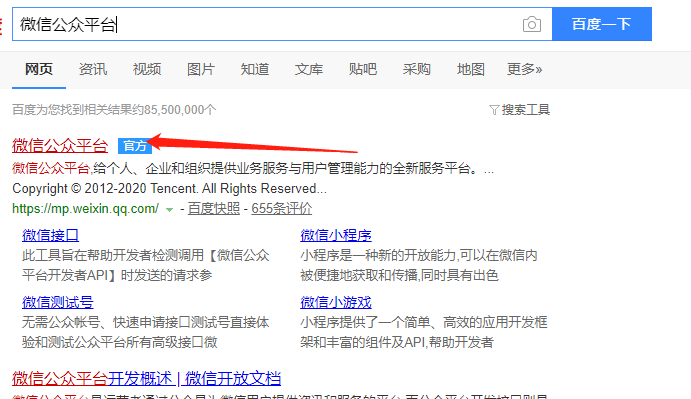The image size is (691, 399).
Task: Click the 搜索工具 text
Action: pyautogui.click(x=526, y=110)
